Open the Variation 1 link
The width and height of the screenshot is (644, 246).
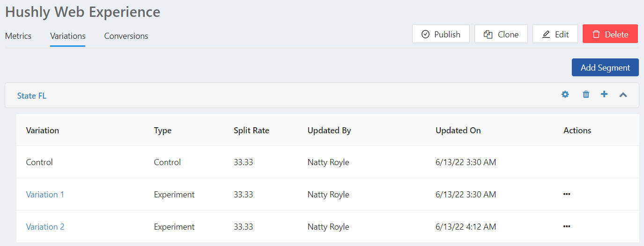tap(45, 195)
